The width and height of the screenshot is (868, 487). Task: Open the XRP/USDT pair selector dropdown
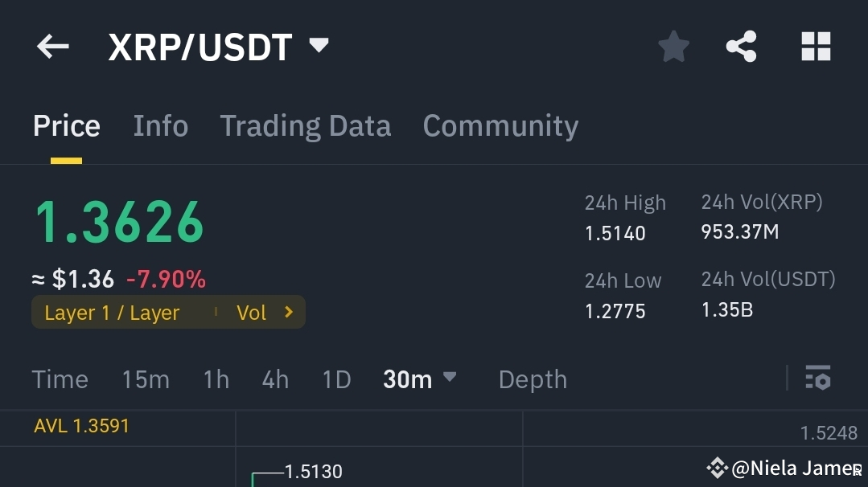pos(318,46)
